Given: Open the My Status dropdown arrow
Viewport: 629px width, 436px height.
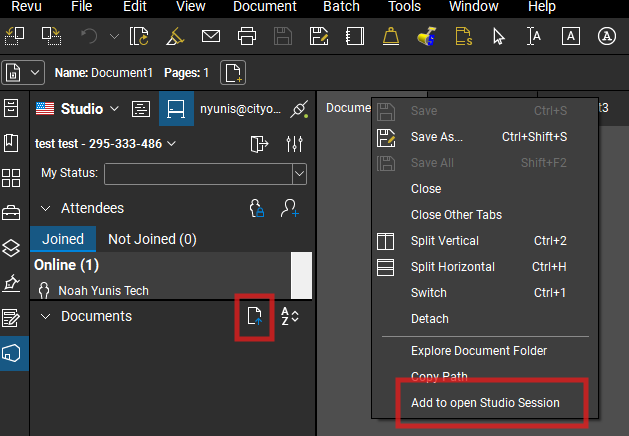Looking at the screenshot, I should pos(299,174).
